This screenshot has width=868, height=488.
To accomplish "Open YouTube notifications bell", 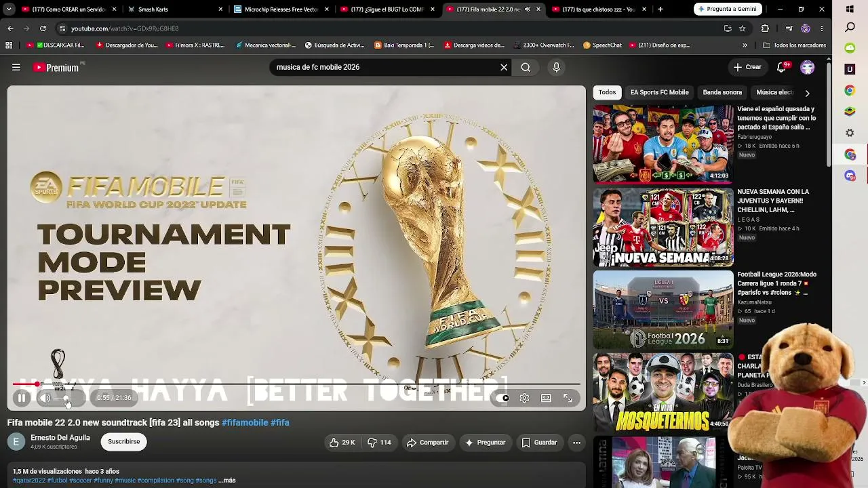I will (782, 67).
